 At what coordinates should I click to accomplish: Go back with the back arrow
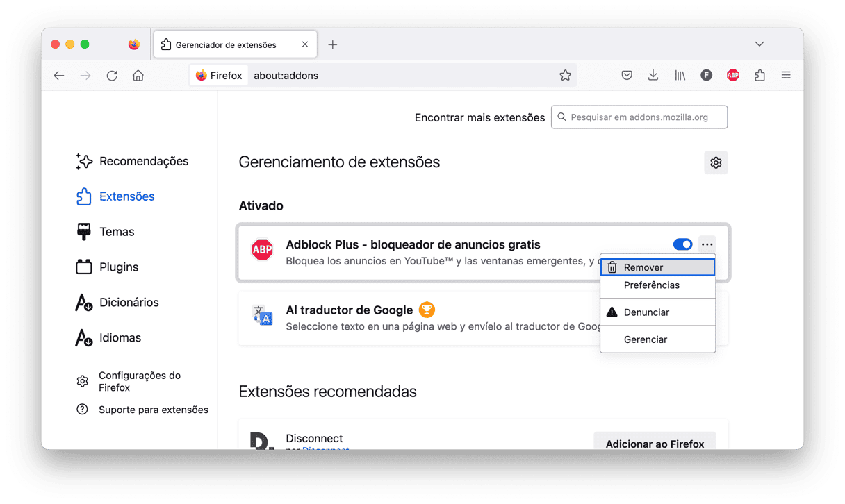(59, 76)
